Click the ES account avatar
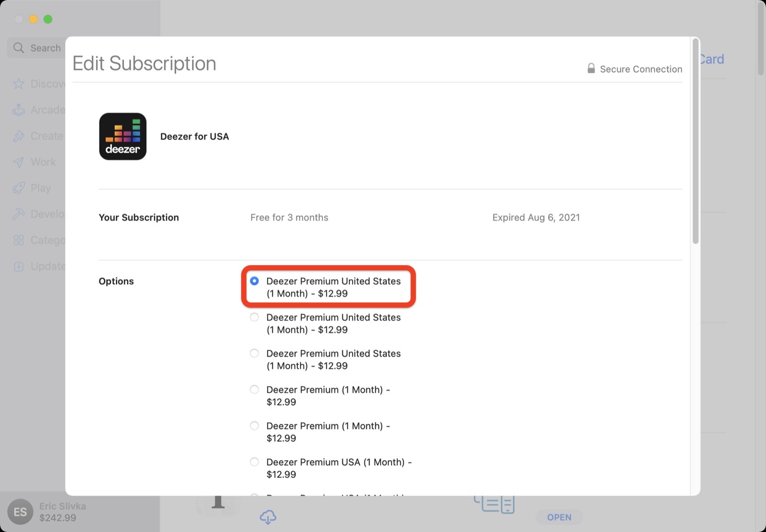The width and height of the screenshot is (766, 532). (20, 512)
